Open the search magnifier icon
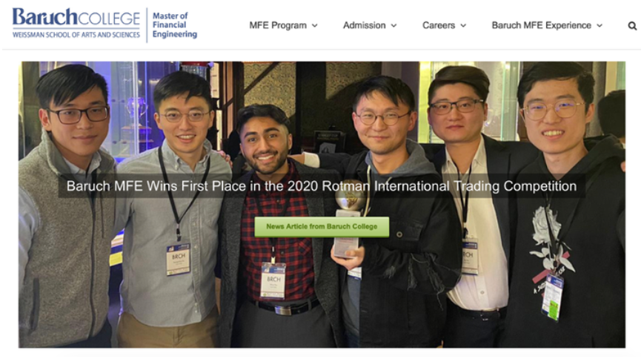This screenshot has width=644, height=359. click(x=632, y=26)
